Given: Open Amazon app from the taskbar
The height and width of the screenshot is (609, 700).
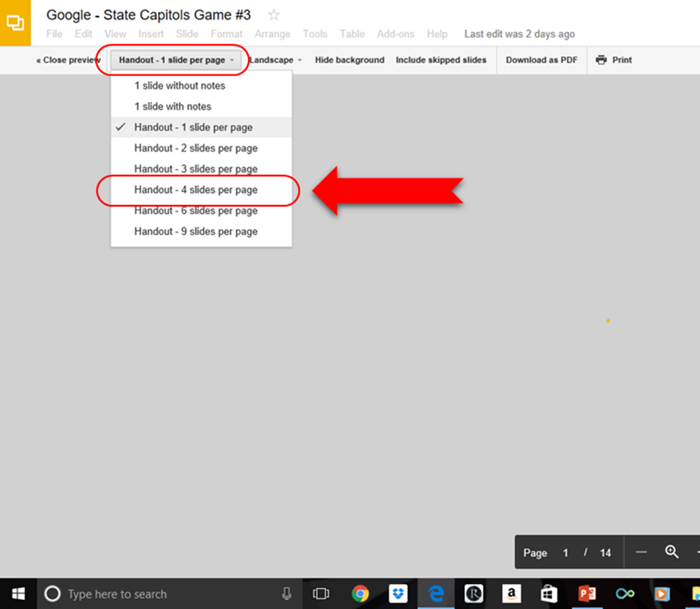Looking at the screenshot, I should [511, 594].
